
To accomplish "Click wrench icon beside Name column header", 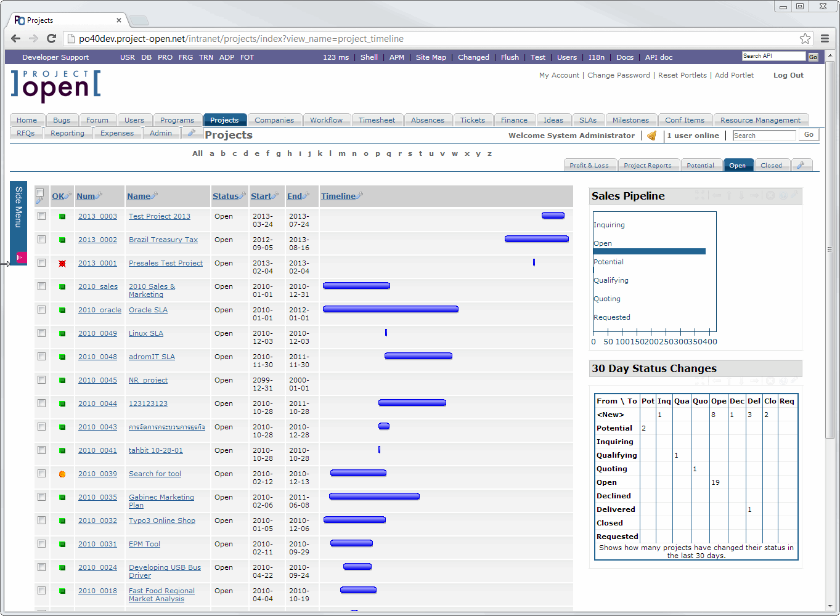I will coord(154,195).
